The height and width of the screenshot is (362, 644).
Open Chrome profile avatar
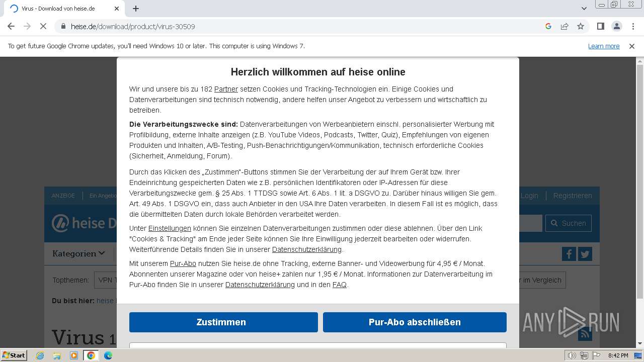point(616,26)
